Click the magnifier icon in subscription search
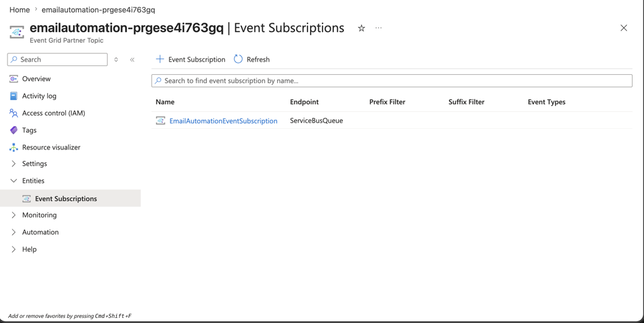This screenshot has width=644, height=323. click(x=158, y=80)
